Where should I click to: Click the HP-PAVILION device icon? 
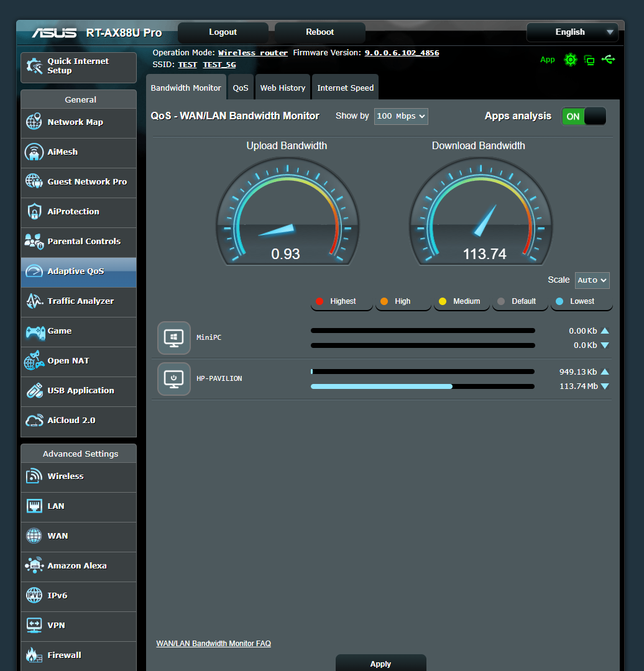[x=174, y=379]
